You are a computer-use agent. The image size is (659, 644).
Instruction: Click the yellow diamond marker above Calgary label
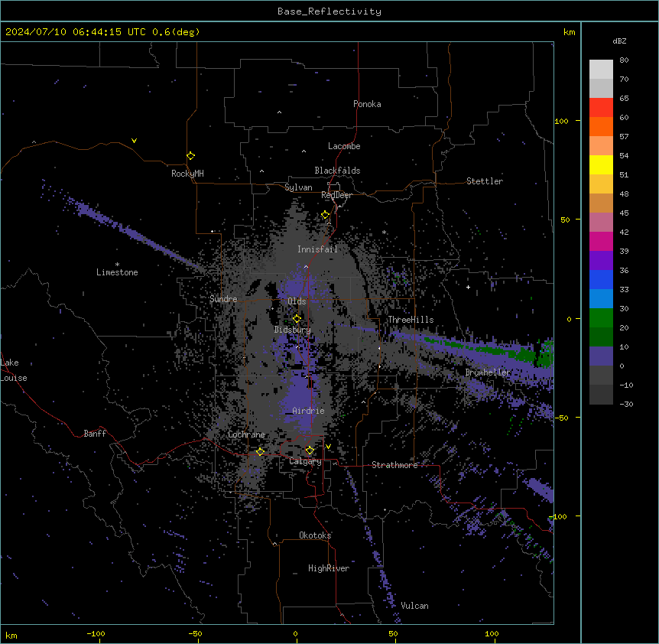pyautogui.click(x=310, y=450)
